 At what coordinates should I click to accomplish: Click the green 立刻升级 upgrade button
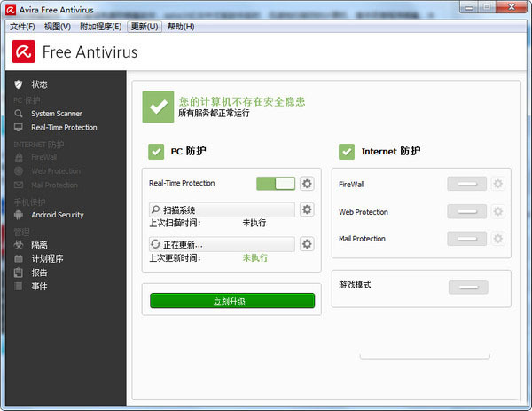(231, 301)
